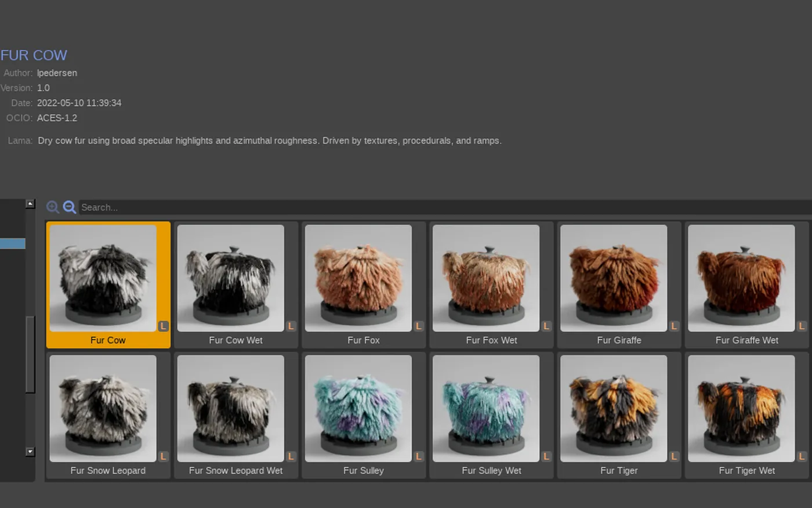Click the scrollbar down arrow

(x=31, y=452)
